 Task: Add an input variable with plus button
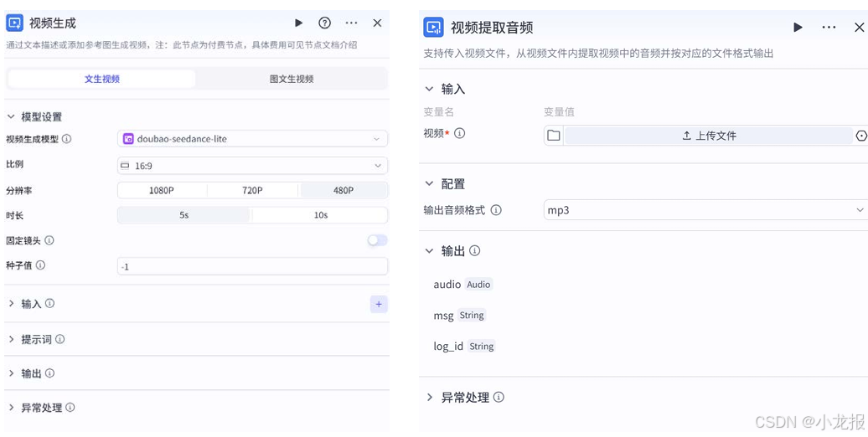pos(379,304)
